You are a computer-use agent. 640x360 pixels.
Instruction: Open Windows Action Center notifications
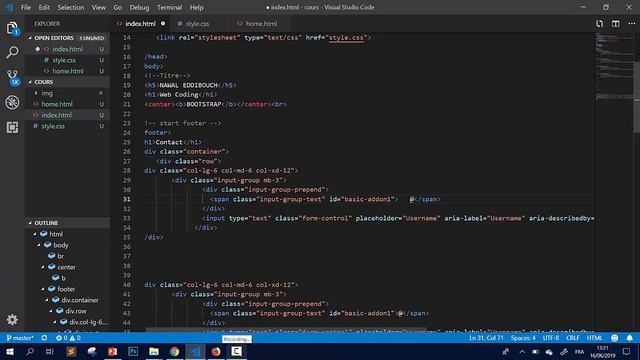(627, 351)
